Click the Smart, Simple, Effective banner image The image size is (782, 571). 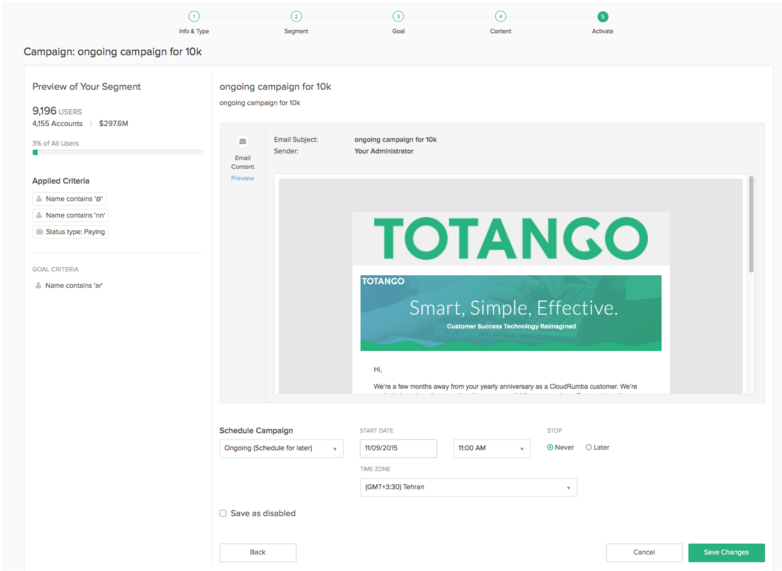pyautogui.click(x=511, y=313)
